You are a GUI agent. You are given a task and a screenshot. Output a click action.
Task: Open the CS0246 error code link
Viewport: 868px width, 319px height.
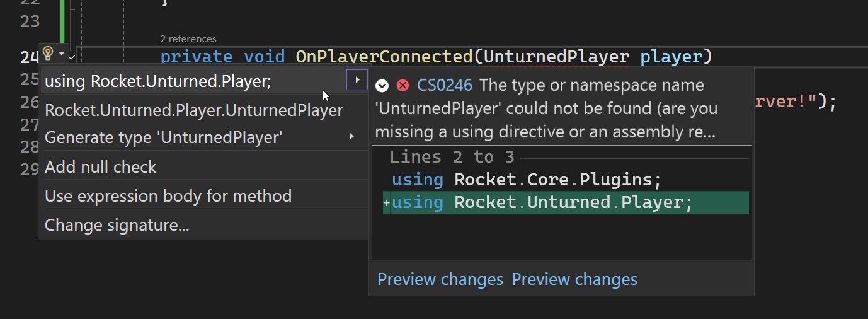(444, 86)
